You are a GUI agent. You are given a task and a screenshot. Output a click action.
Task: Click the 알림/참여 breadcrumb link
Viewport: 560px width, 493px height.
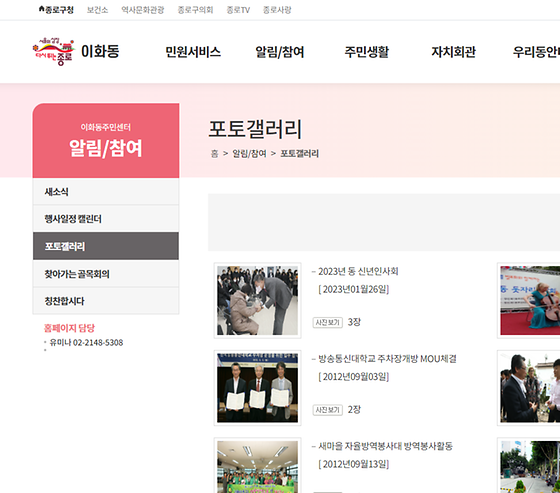(x=249, y=154)
